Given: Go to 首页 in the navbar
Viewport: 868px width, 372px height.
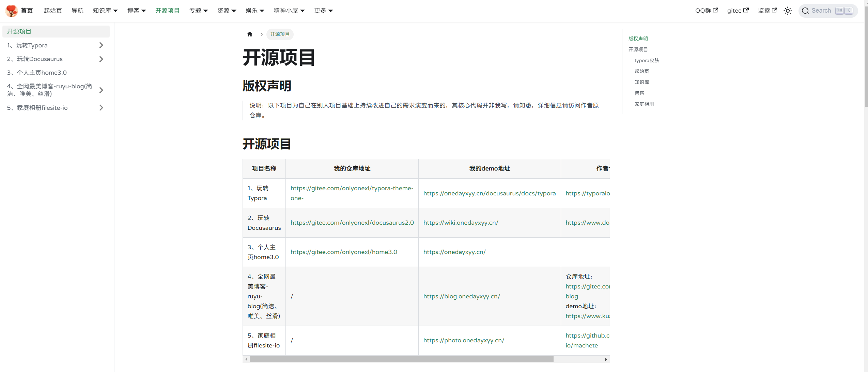Looking at the screenshot, I should (27, 11).
